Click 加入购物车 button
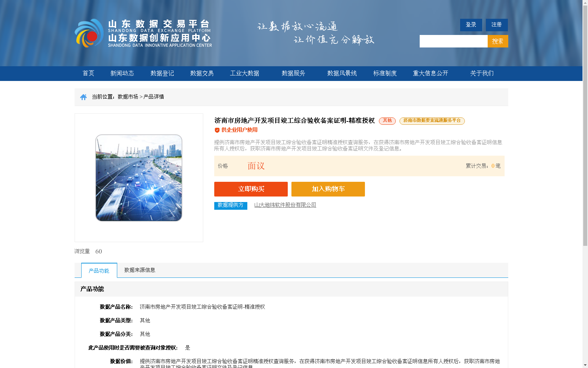The height and width of the screenshot is (368, 588). 328,189
